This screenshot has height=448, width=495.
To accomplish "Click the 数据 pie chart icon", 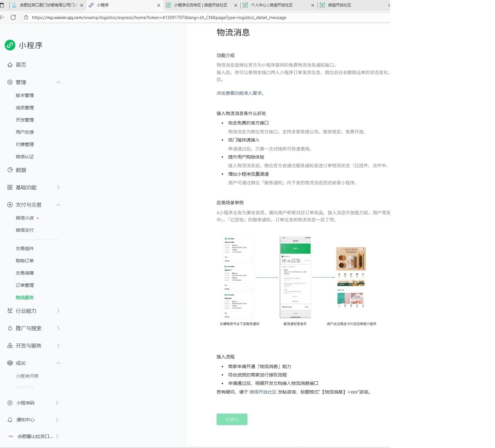I will pyautogui.click(x=10, y=170).
